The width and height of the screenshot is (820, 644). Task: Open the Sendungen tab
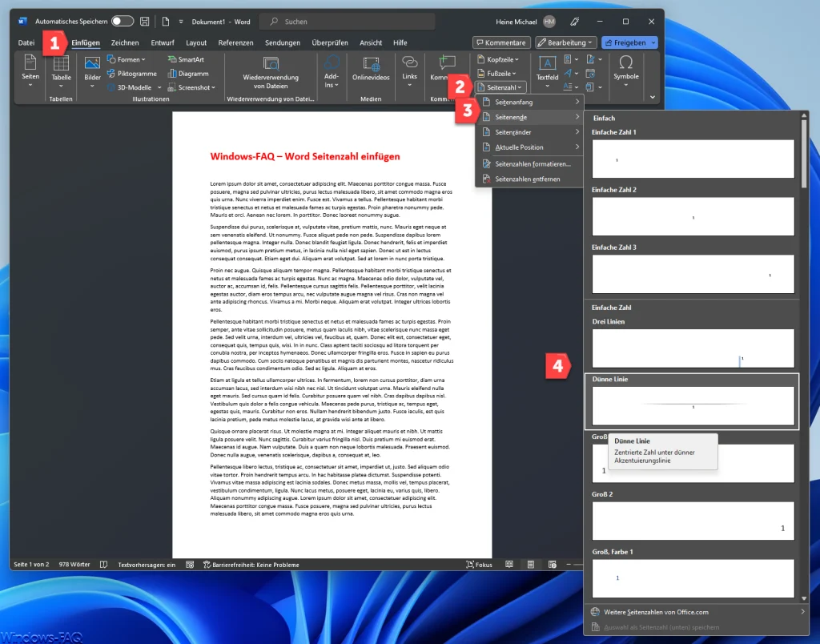coord(283,43)
